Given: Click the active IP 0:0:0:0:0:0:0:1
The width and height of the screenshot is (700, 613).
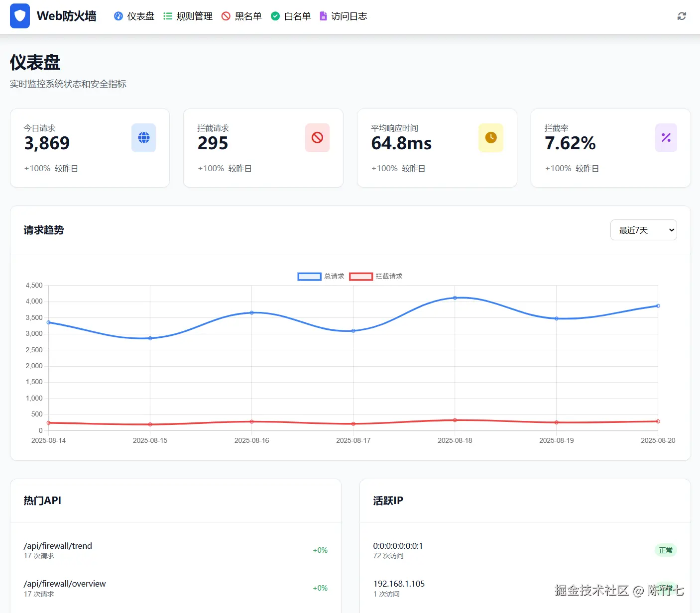Looking at the screenshot, I should 398,546.
